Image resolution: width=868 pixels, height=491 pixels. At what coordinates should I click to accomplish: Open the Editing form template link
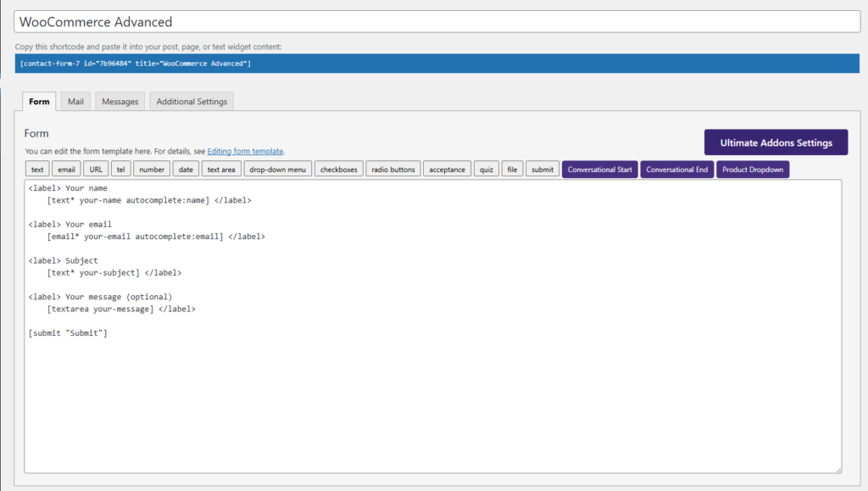click(x=245, y=151)
